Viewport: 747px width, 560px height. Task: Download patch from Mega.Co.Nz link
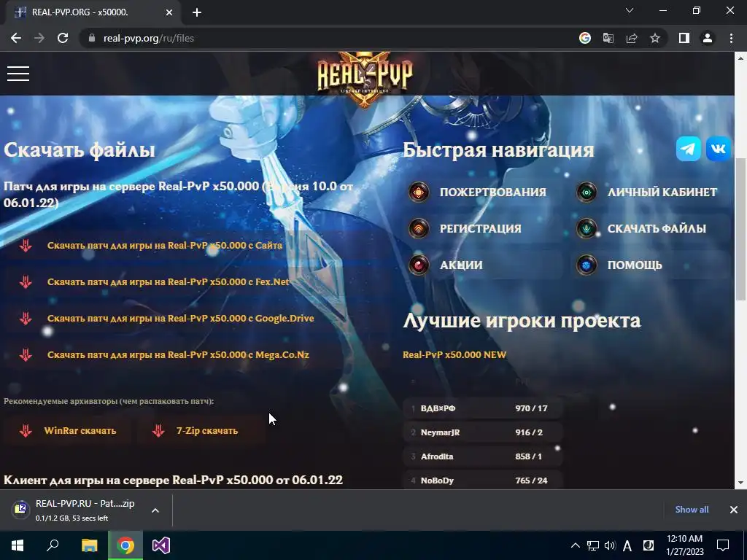(x=178, y=355)
